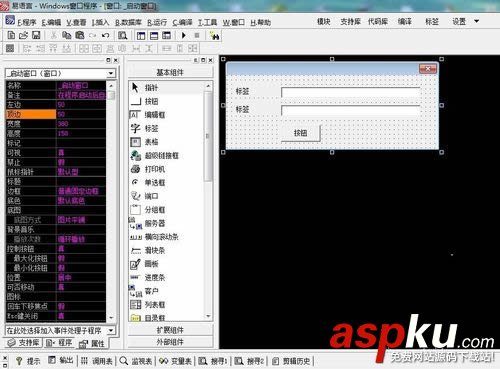
Task: Click the Paste toolbar icon
Action: pos(80,35)
